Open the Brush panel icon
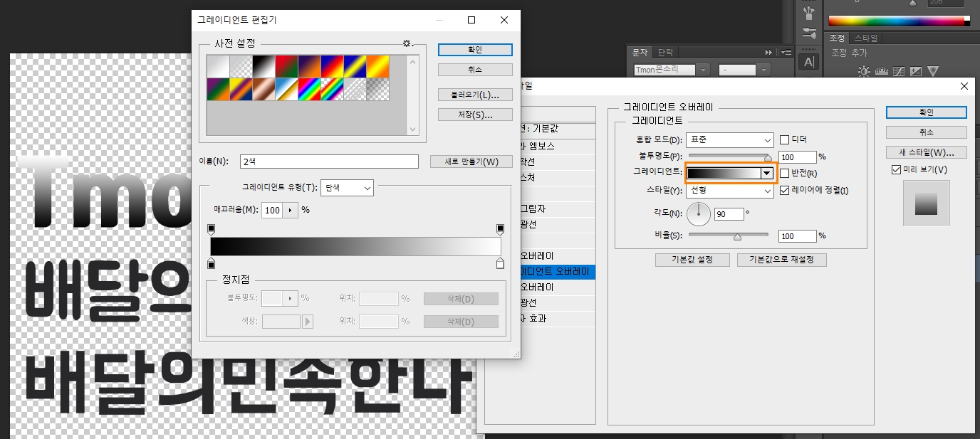This screenshot has height=439, width=980. click(808, 33)
